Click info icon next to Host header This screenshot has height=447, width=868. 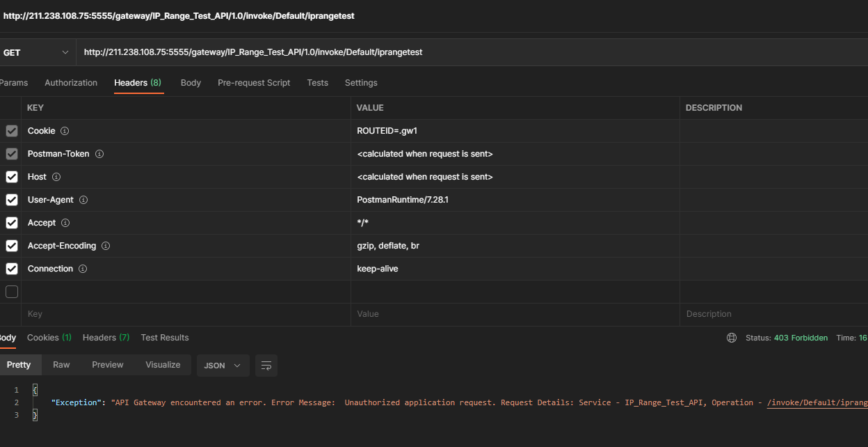[x=56, y=177]
